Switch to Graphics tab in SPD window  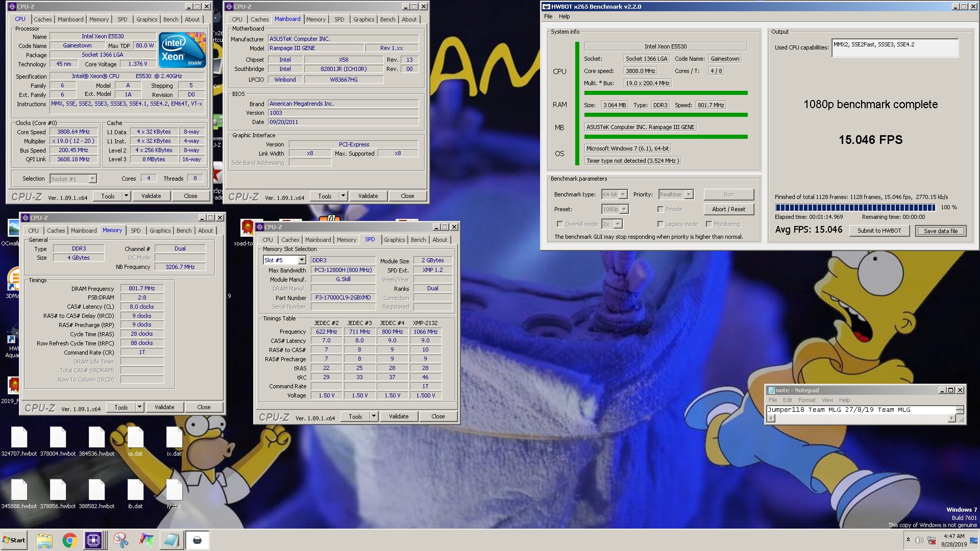tap(395, 240)
